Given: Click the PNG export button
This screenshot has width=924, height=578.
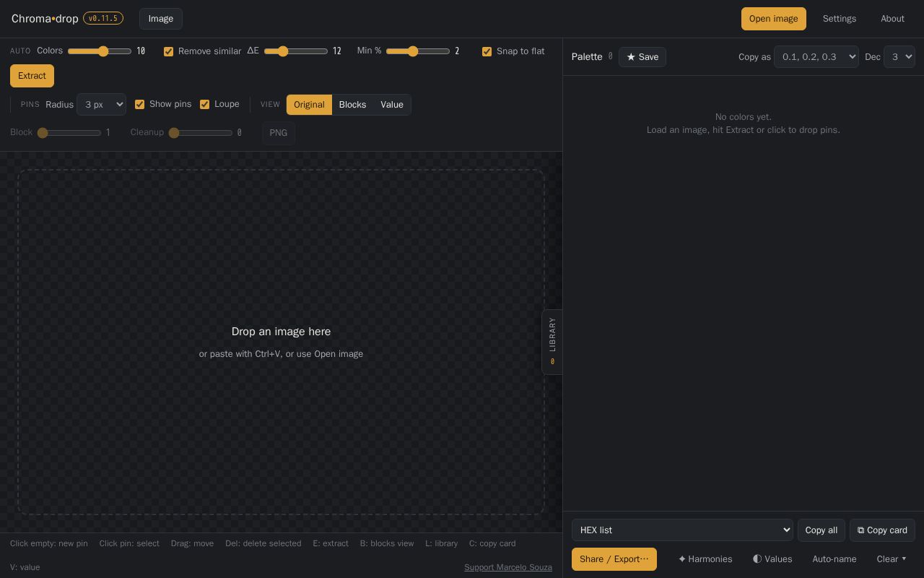Looking at the screenshot, I should click(279, 133).
